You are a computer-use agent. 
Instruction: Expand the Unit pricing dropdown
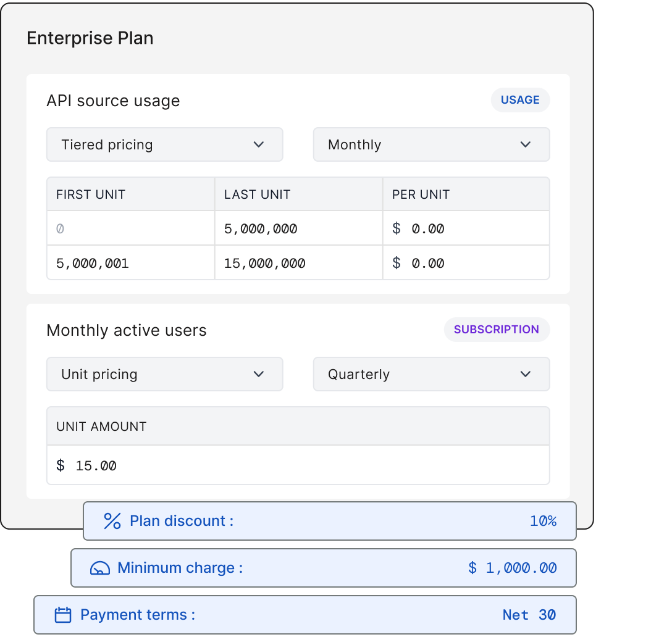click(x=164, y=374)
